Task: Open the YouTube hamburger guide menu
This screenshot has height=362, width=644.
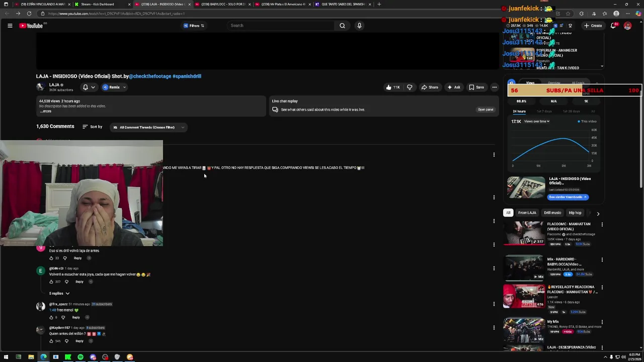Action: (x=10, y=26)
